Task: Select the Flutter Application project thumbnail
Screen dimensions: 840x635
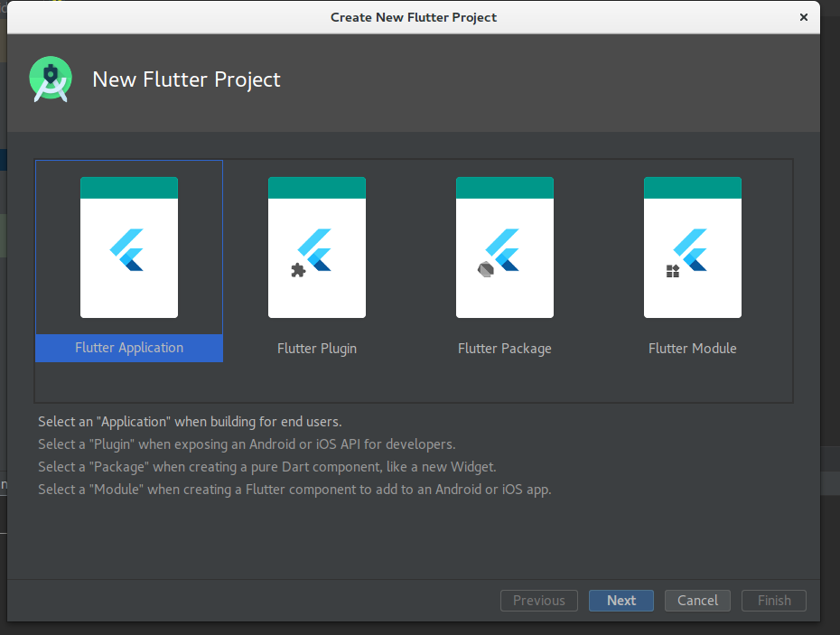Action: pyautogui.click(x=129, y=247)
